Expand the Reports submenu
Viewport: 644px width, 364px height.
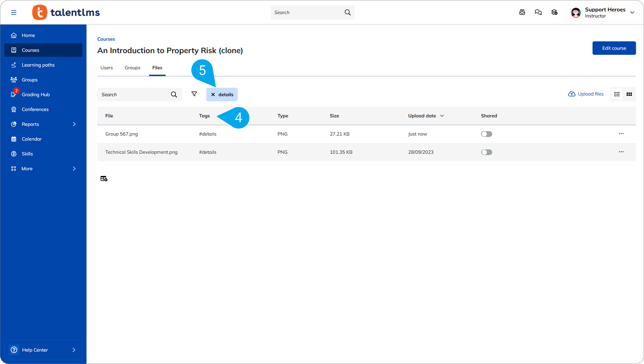tap(74, 124)
